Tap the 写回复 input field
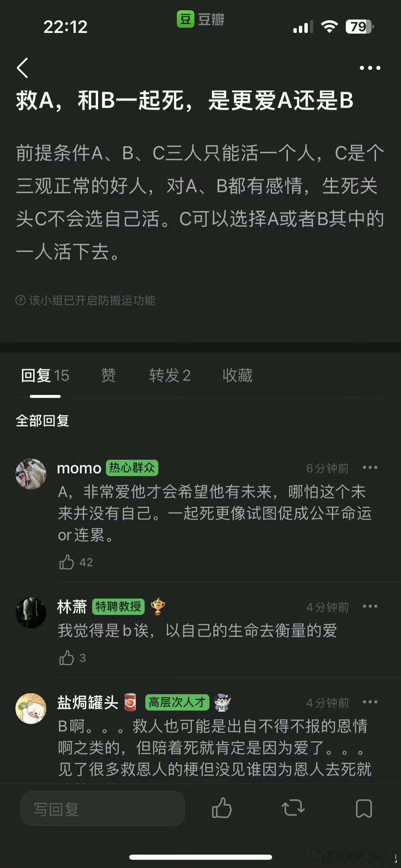 click(103, 808)
